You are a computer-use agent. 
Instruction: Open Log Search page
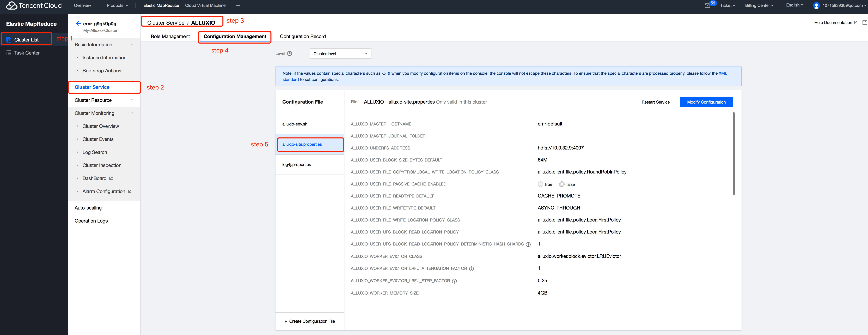[x=95, y=152]
